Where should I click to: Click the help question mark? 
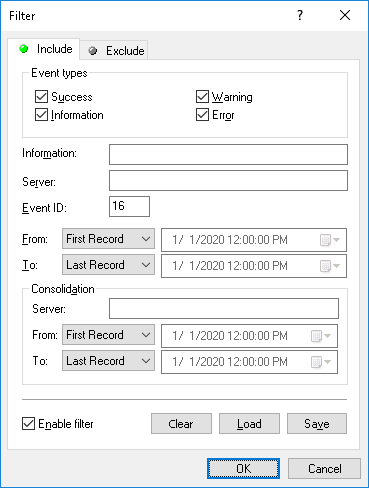(x=300, y=15)
